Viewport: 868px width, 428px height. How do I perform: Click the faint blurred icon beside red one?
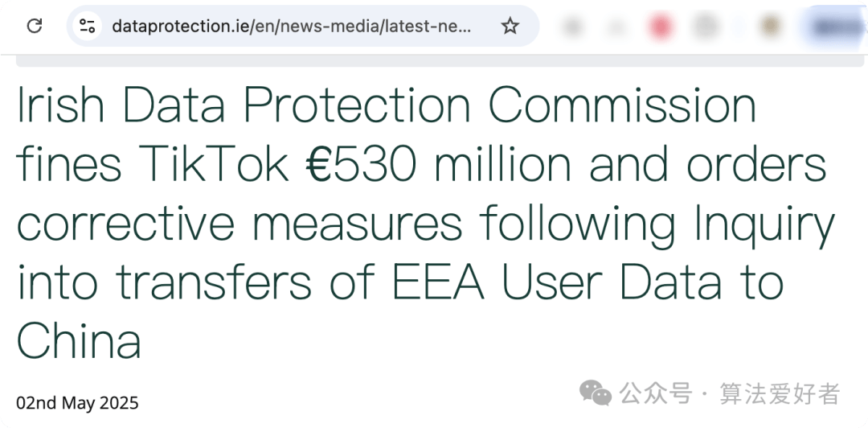(x=616, y=26)
